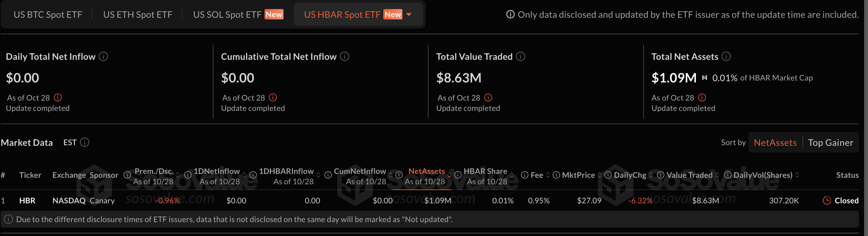Click info icon beside Total Value Traded
The height and width of the screenshot is (236, 868).
point(521,57)
